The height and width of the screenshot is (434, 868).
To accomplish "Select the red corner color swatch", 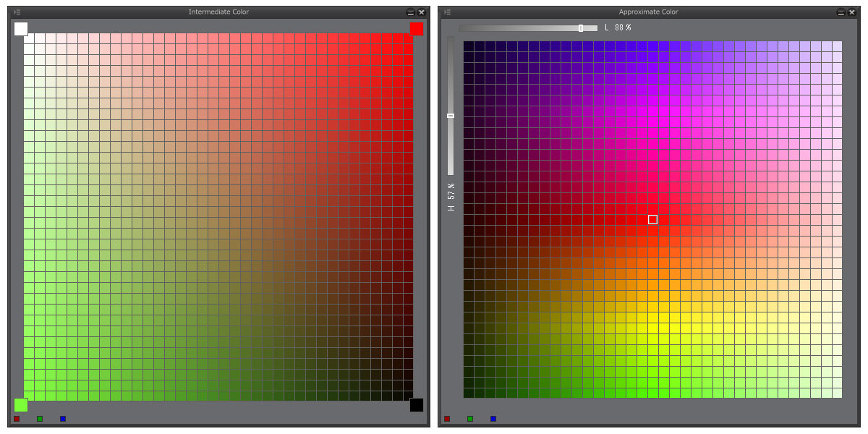I will [x=417, y=29].
